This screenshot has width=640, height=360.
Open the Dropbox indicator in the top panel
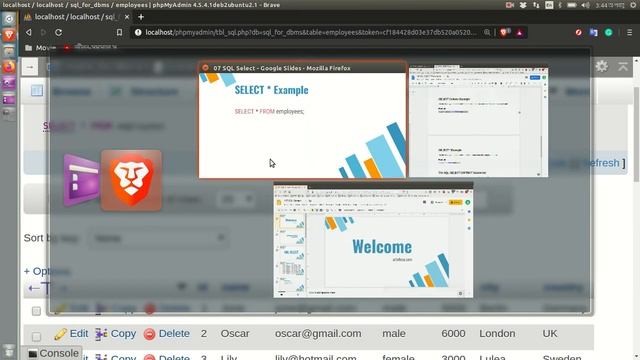pyautogui.click(x=523, y=5)
